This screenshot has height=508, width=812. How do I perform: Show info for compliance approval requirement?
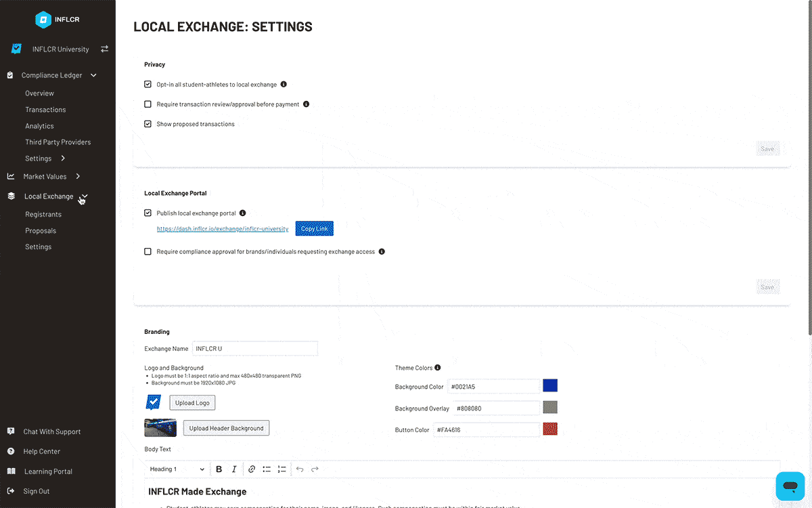pos(382,251)
